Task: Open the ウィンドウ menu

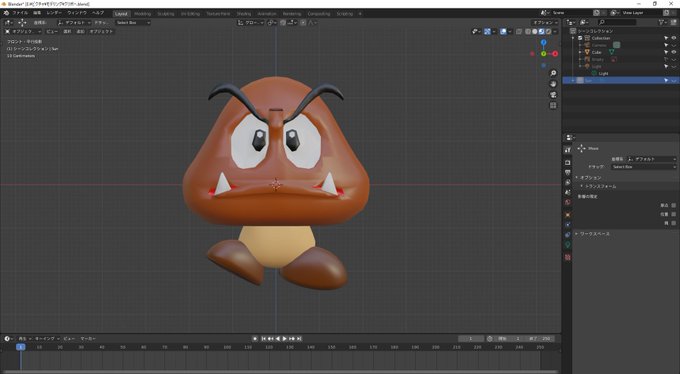Action: click(x=77, y=13)
